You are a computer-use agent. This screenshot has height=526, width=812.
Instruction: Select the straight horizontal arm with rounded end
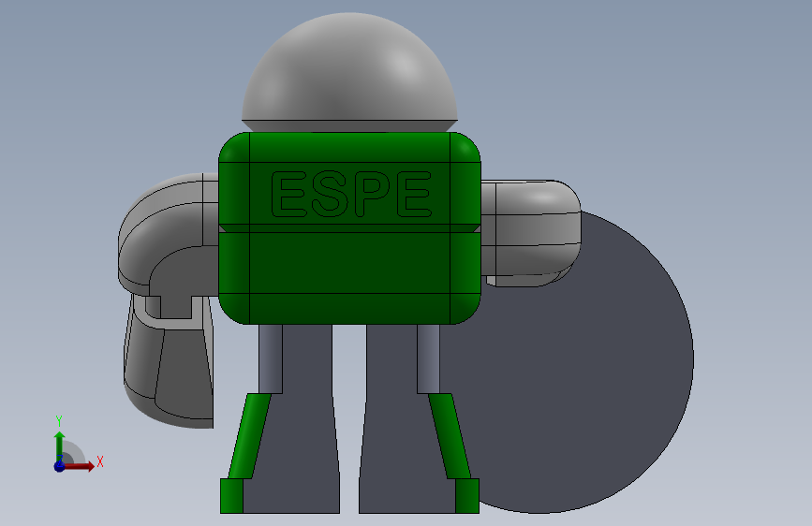pos(531,233)
